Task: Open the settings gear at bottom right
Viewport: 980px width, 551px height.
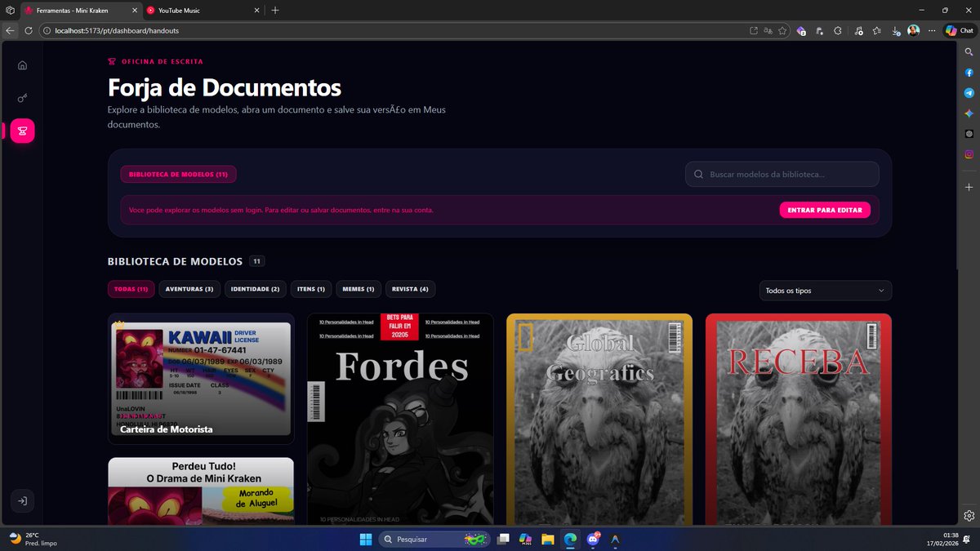Action: [x=968, y=515]
